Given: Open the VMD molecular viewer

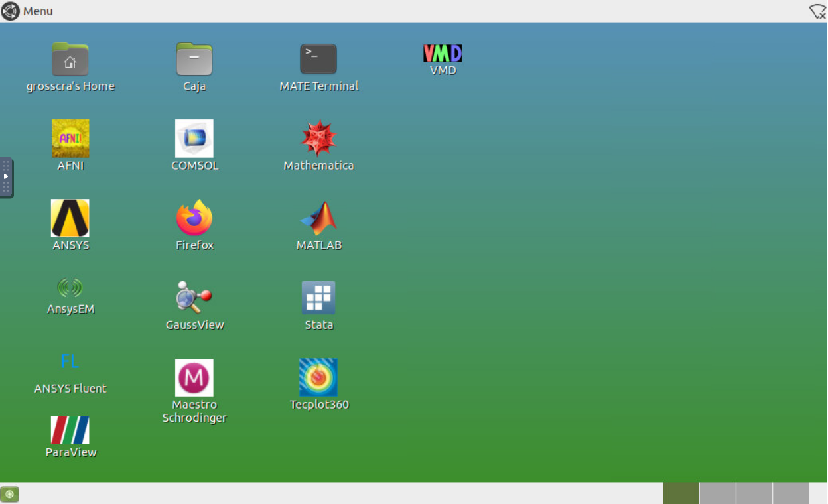Looking at the screenshot, I should (x=443, y=53).
